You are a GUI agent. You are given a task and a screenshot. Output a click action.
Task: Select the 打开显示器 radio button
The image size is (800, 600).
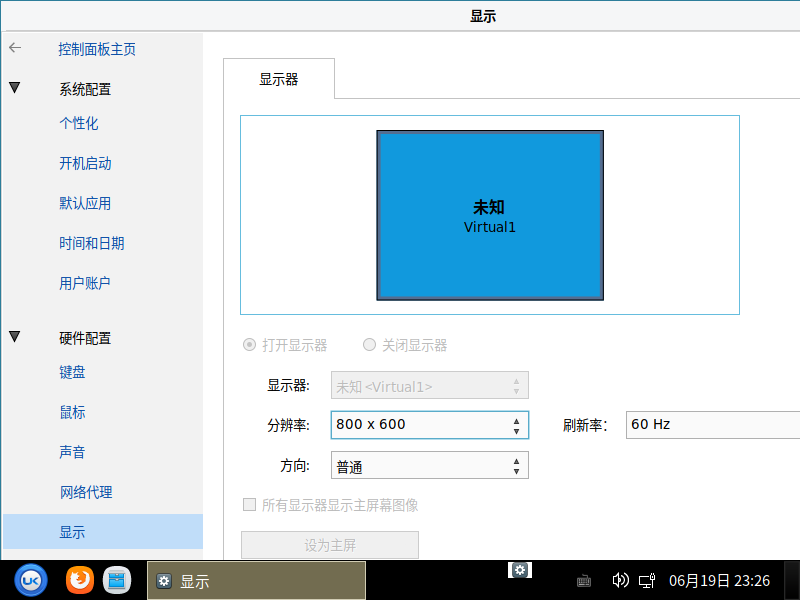pyautogui.click(x=249, y=345)
